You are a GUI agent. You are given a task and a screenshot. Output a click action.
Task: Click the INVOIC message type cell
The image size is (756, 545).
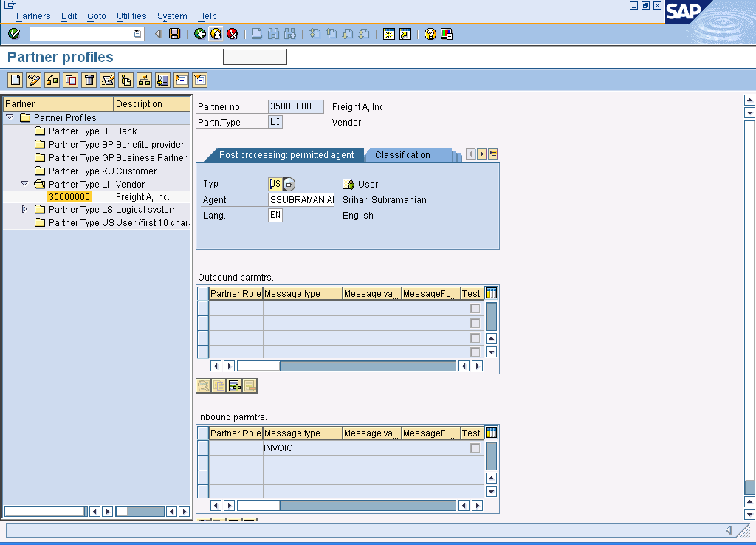[x=303, y=448]
